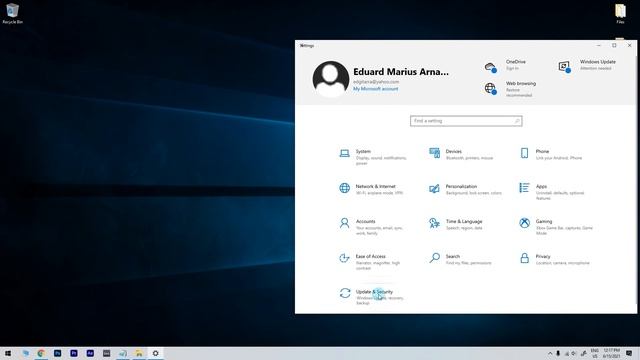
Task: Show hidden system tray icons
Action: [550, 353]
